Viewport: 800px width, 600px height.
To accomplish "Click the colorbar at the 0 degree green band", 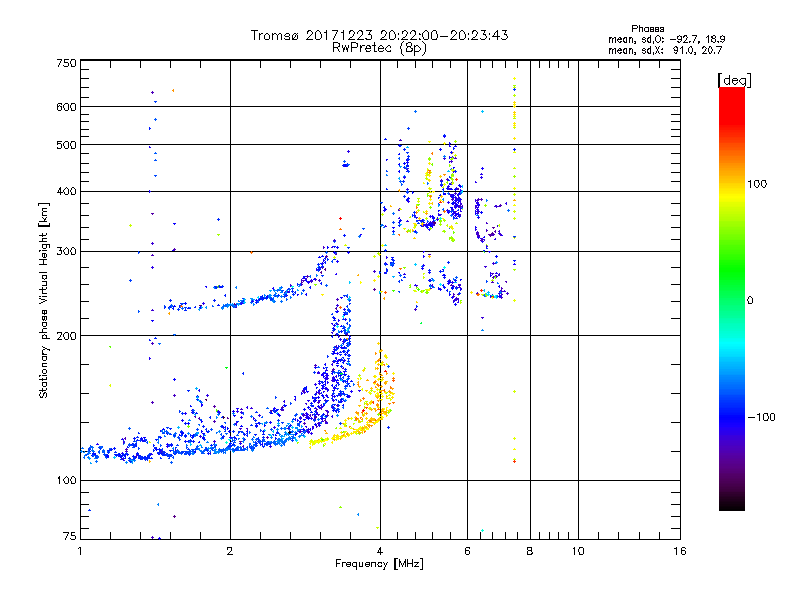I will pyautogui.click(x=732, y=300).
